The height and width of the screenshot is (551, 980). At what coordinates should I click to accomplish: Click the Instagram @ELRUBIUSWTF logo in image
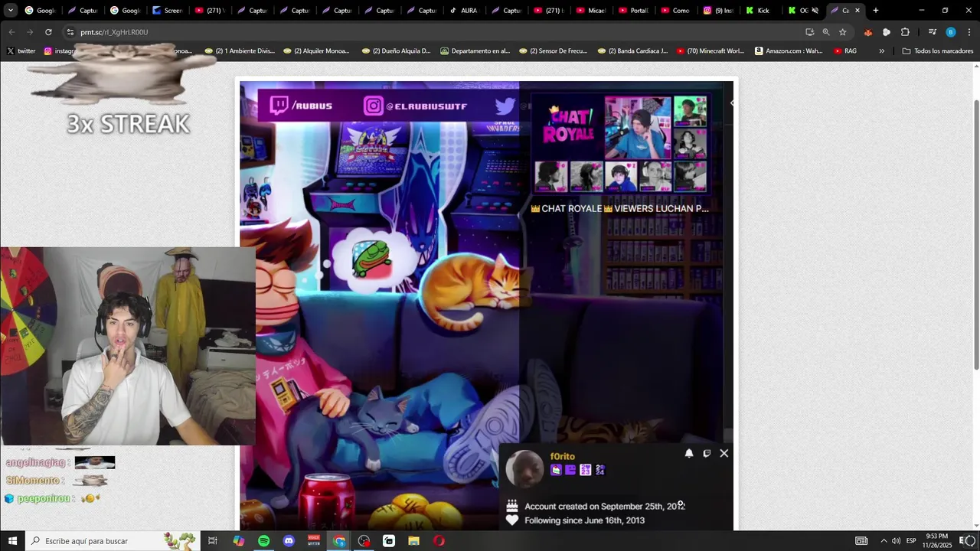coord(415,106)
